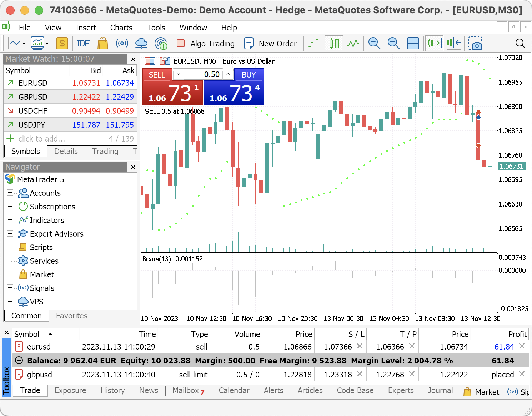Click the SELL button on chart
Image resolution: width=532 pixels, height=416 pixels.
point(157,75)
